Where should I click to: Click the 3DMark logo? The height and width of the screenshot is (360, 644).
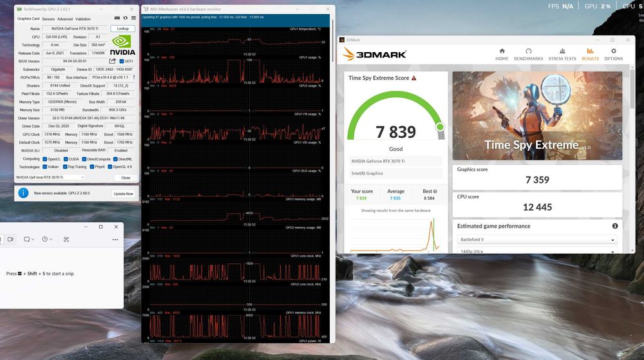(x=374, y=54)
